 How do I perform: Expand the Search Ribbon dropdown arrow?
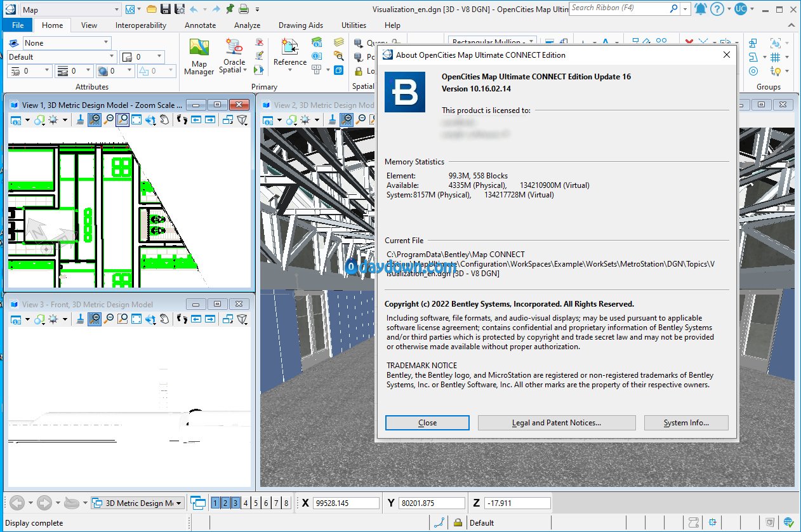[685, 9]
